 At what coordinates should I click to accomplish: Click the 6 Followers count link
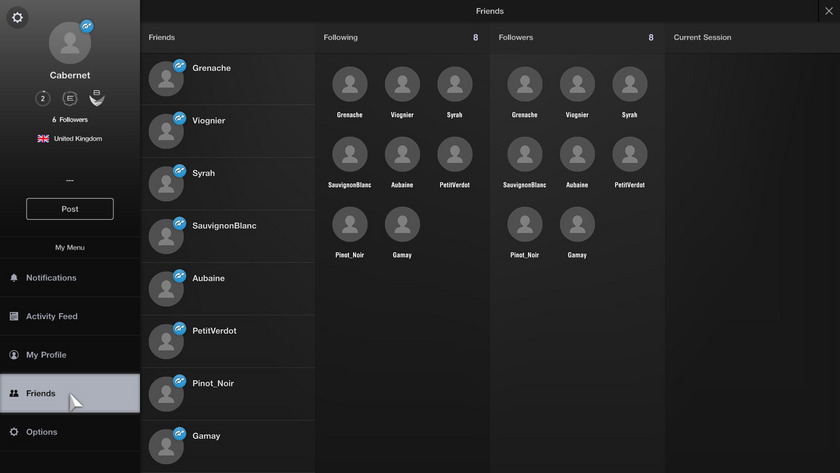pyautogui.click(x=70, y=120)
